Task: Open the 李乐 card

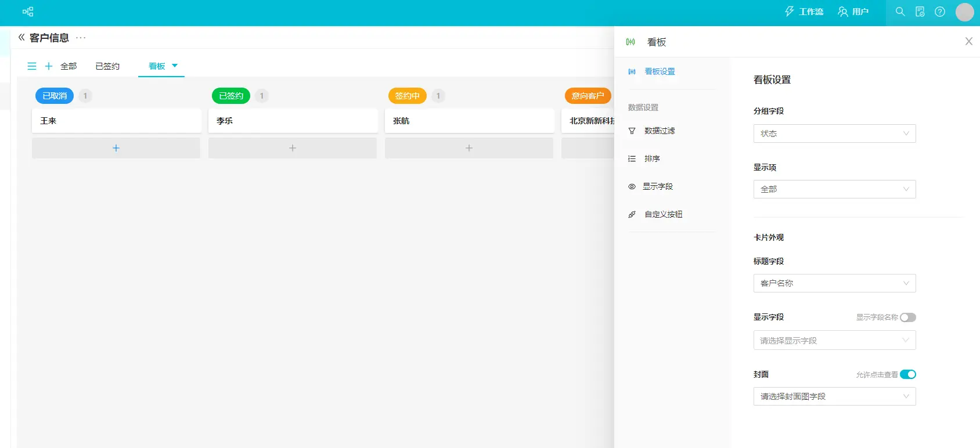Action: (x=293, y=121)
